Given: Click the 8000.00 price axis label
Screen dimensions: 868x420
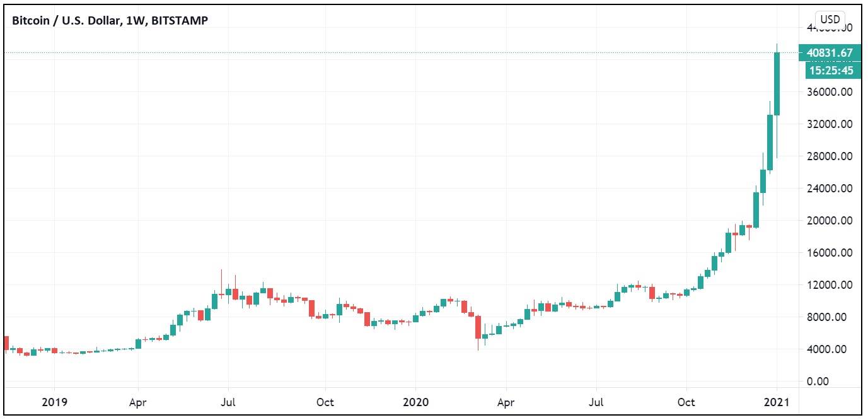Looking at the screenshot, I should [x=831, y=317].
